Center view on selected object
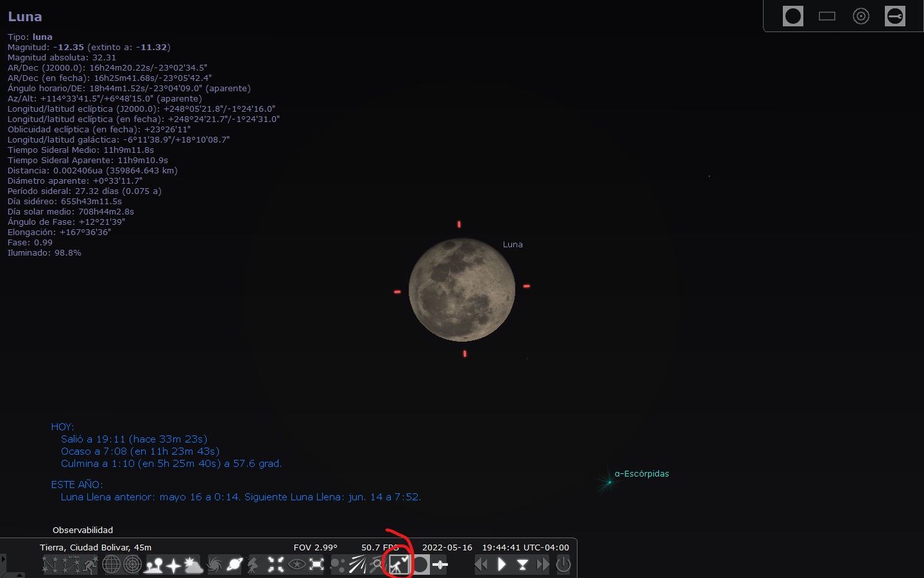 pyautogui.click(x=276, y=565)
